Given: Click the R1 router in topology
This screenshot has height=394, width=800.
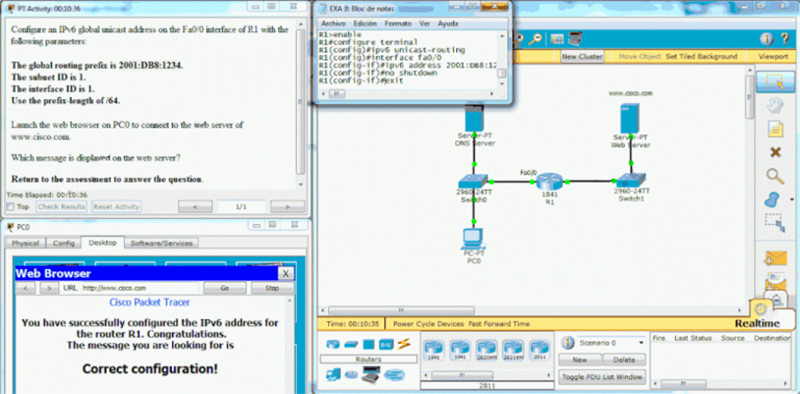Looking at the screenshot, I should click(549, 181).
